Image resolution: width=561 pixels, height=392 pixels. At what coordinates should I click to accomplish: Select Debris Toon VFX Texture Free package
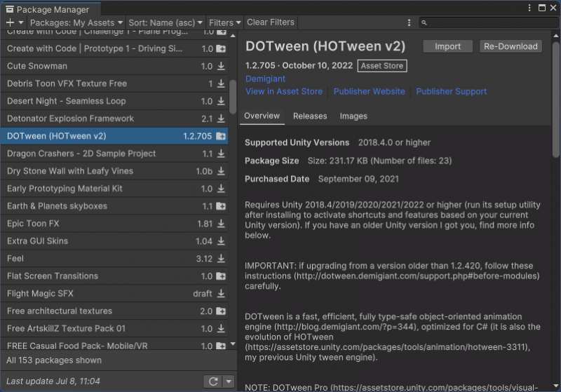[114, 83]
